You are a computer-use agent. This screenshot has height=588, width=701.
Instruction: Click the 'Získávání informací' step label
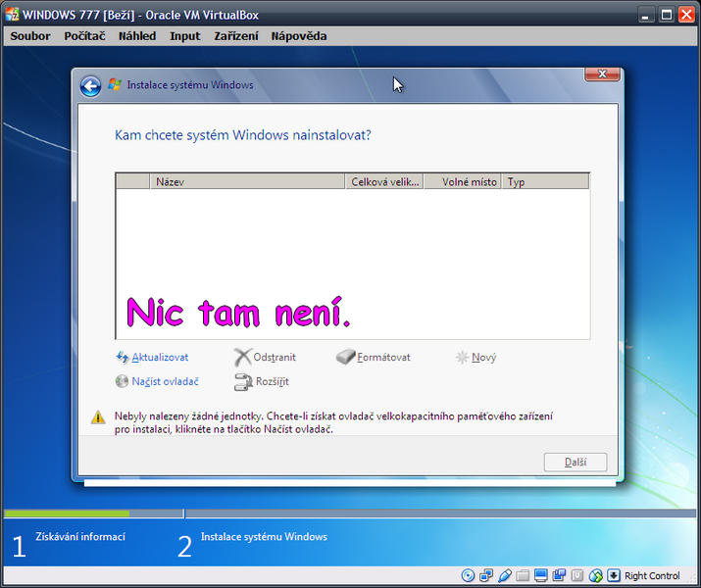coord(80,537)
